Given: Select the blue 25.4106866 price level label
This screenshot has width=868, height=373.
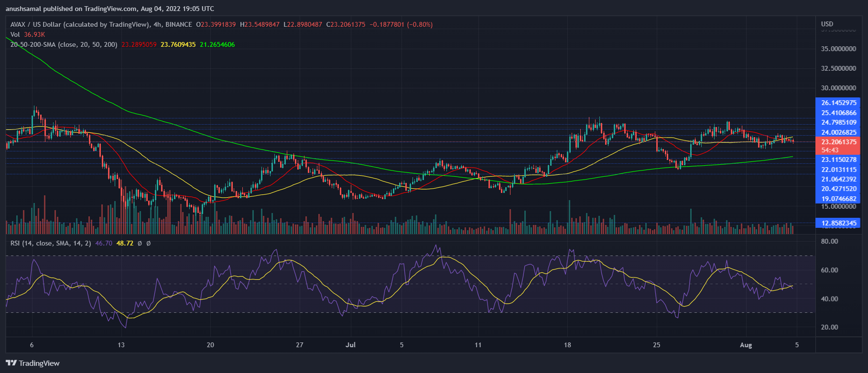Looking at the screenshot, I should (x=838, y=113).
